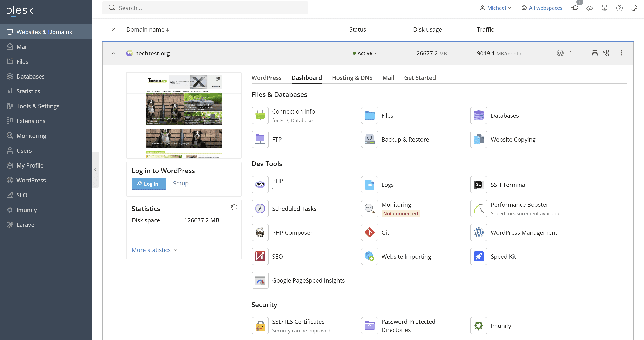Open the SEO chart icon in Dev Tools
The height and width of the screenshot is (340, 644).
(x=260, y=256)
